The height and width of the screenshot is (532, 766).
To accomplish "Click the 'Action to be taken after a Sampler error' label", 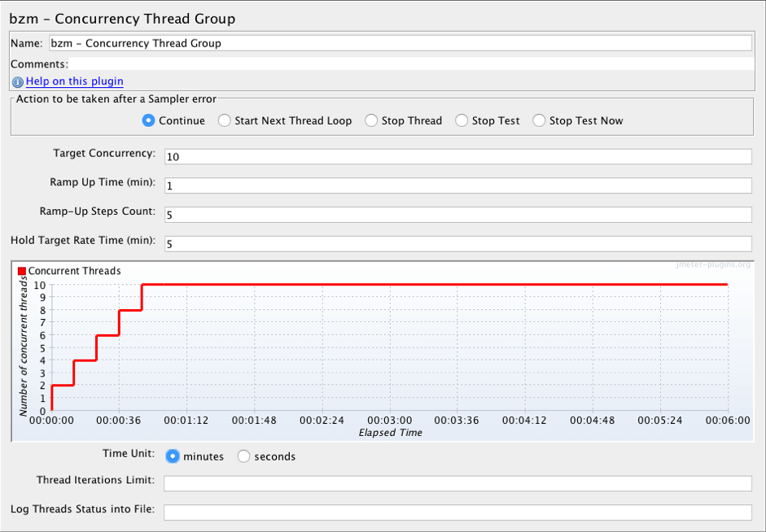I will click(116, 99).
